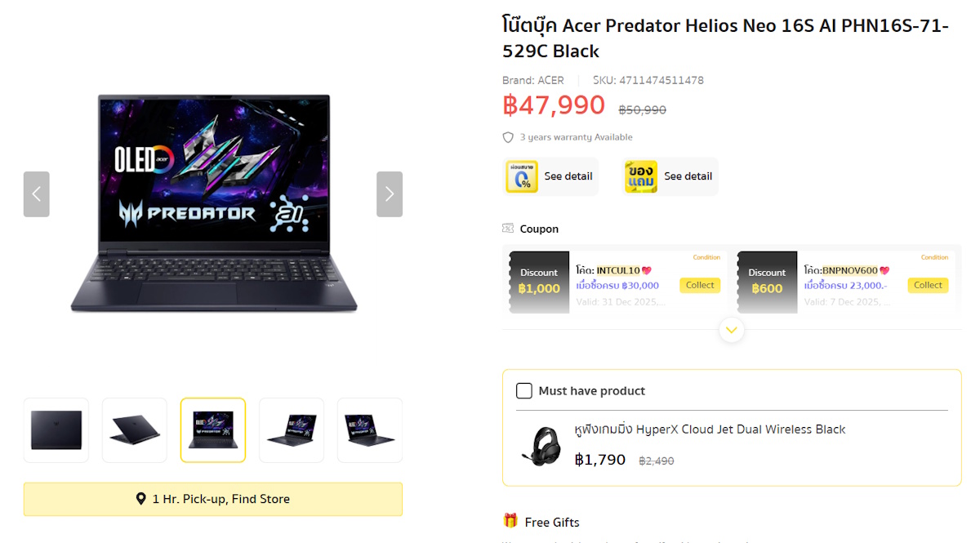This screenshot has height=543, width=980.
Task: Open Condition link on ฿1,000 coupon
Action: 706,257
